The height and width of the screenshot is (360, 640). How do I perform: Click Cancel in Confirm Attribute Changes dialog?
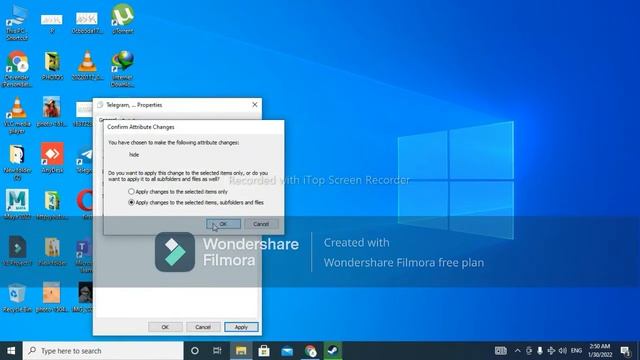pyautogui.click(x=261, y=224)
